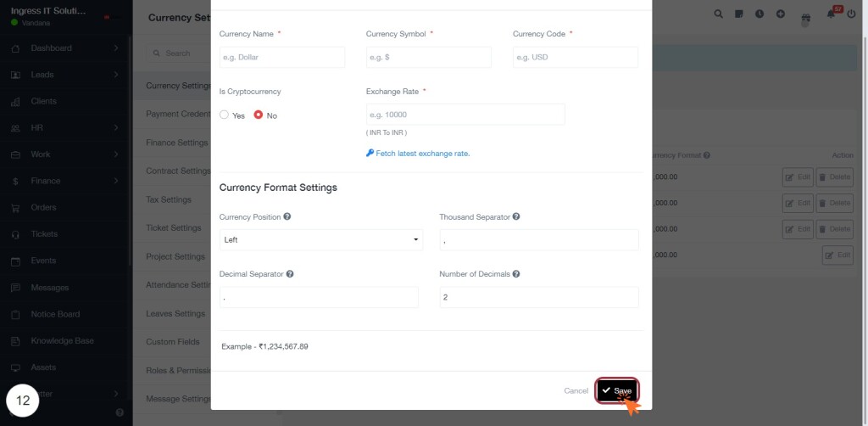The width and height of the screenshot is (868, 426).
Task: Click the Notice Board clipboard icon
Action: (x=15, y=314)
